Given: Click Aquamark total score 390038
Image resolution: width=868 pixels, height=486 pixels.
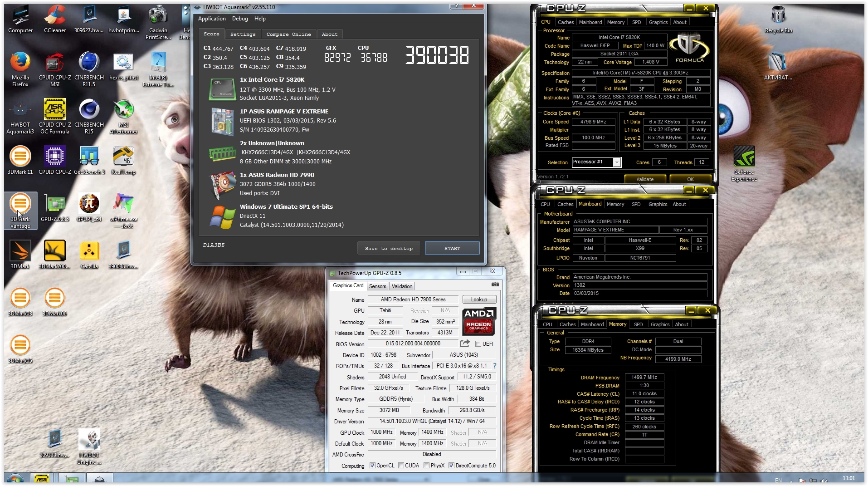Looking at the screenshot, I should (437, 55).
